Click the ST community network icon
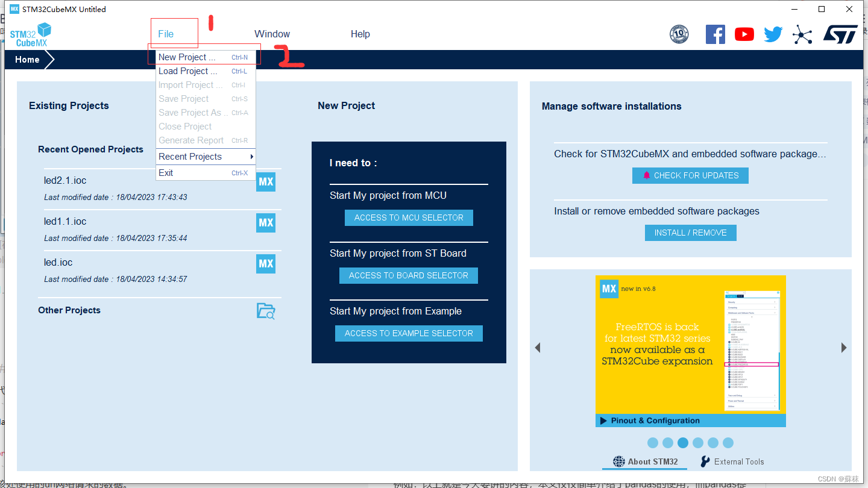 (x=802, y=34)
